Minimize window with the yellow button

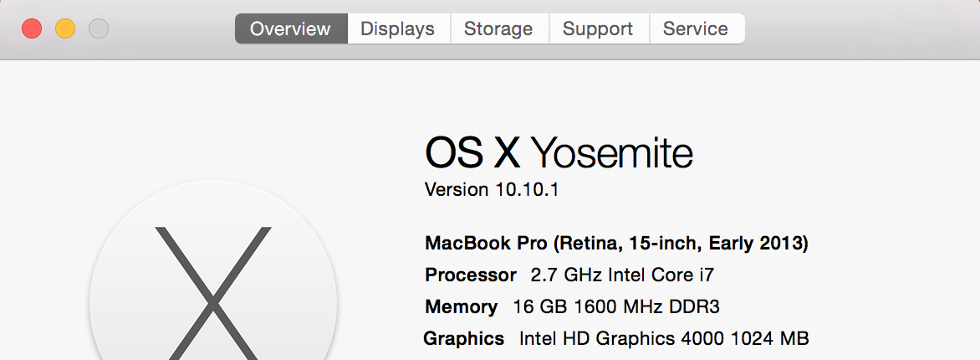pos(65,28)
